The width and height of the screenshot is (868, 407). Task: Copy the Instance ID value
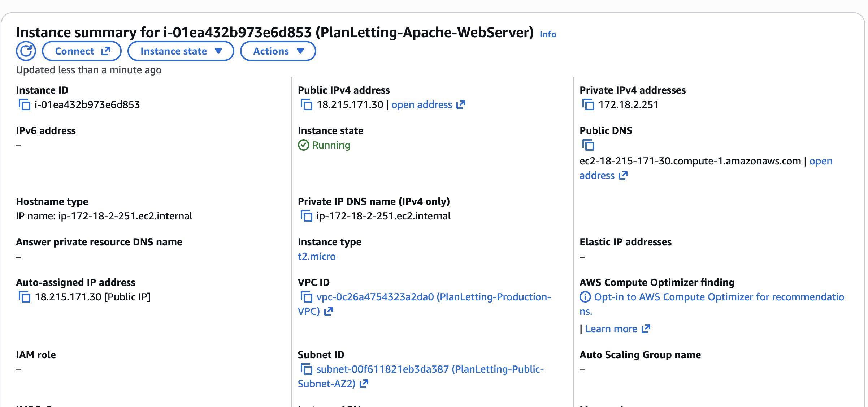[x=24, y=105]
